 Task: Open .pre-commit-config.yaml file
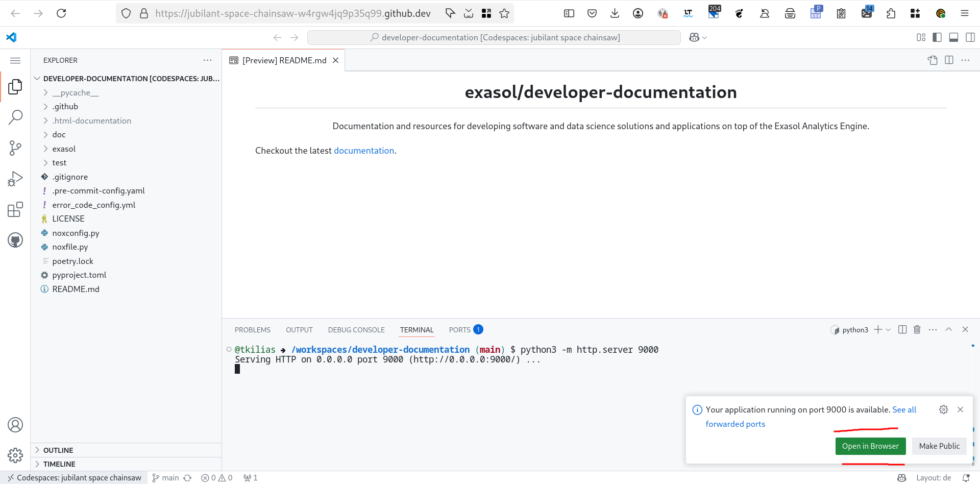pyautogui.click(x=126, y=191)
